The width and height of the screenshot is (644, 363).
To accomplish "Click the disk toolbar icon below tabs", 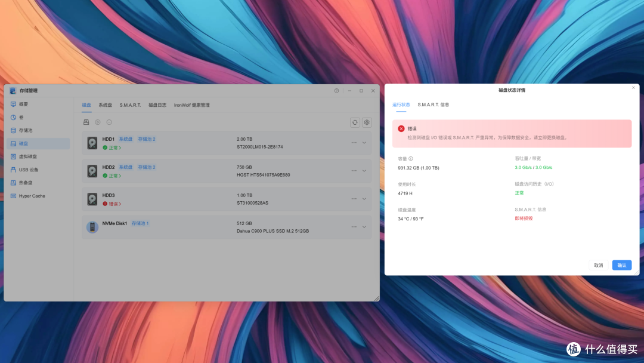I will coord(86,122).
